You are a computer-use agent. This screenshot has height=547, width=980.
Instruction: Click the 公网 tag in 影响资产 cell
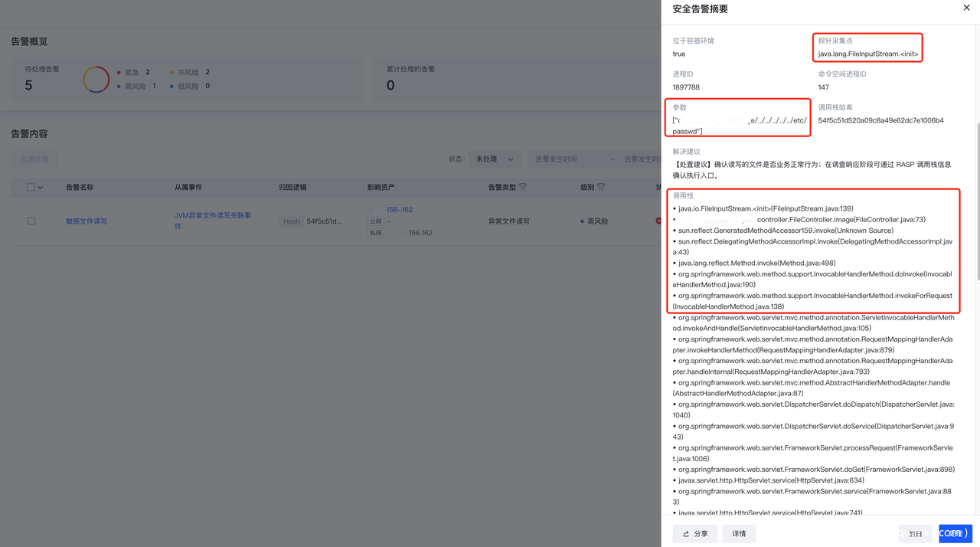pos(376,221)
